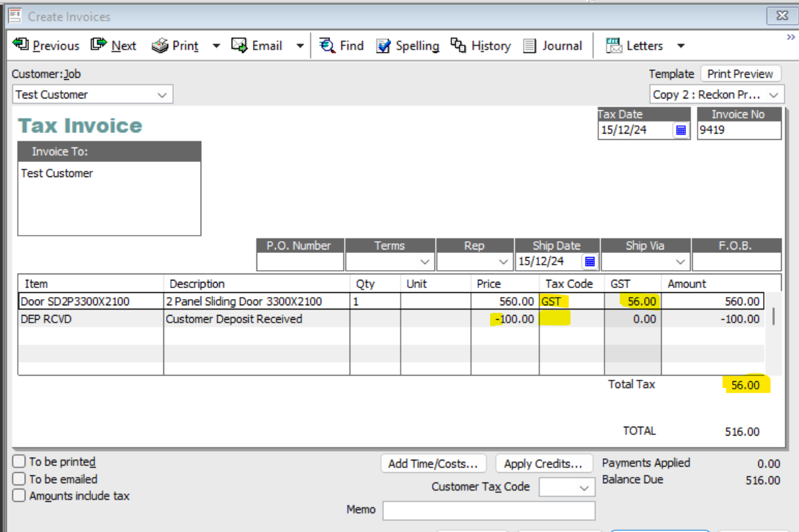Click the Price cell -100.00
Image resolution: width=799 pixels, height=532 pixels.
tap(505, 319)
